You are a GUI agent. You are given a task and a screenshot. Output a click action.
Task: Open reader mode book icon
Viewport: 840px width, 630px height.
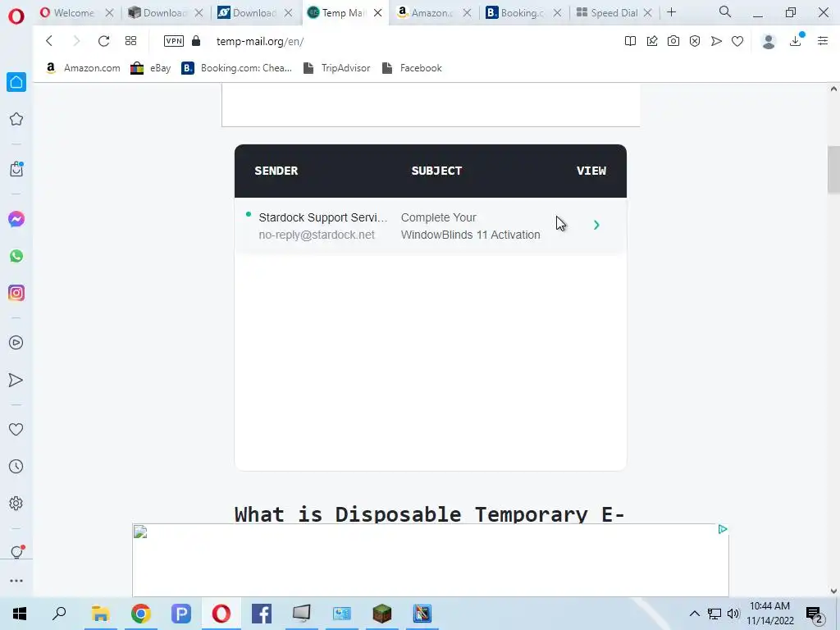click(631, 41)
